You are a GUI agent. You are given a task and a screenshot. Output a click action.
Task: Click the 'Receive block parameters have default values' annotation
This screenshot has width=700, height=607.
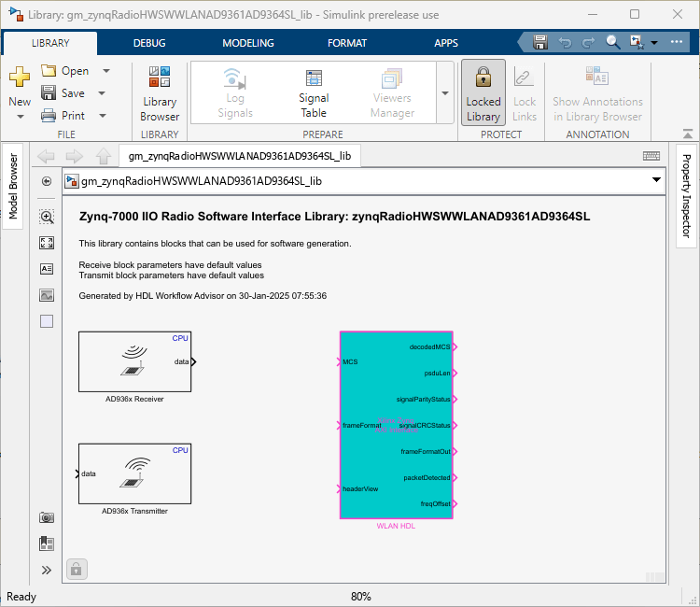(x=170, y=265)
